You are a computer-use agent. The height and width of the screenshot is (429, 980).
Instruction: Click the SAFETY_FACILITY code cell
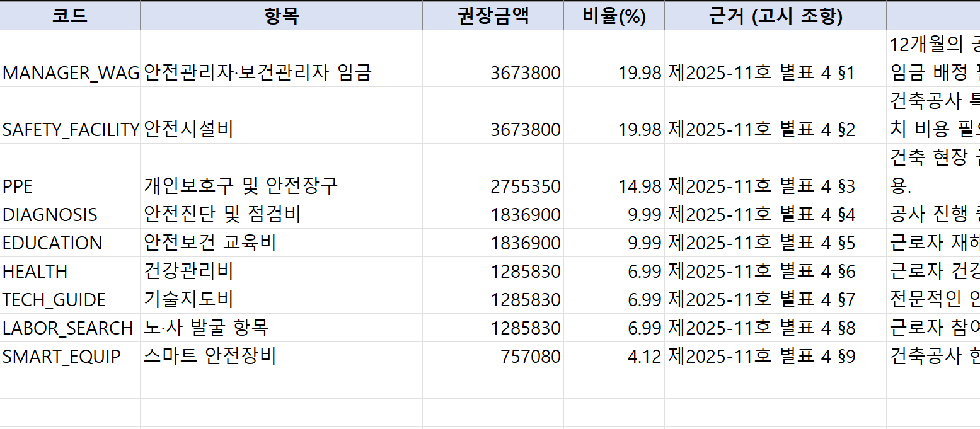pos(70,115)
